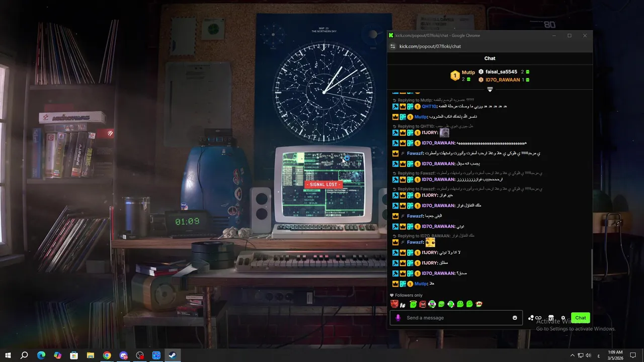Open the shop icon beside chat settings

(551, 318)
